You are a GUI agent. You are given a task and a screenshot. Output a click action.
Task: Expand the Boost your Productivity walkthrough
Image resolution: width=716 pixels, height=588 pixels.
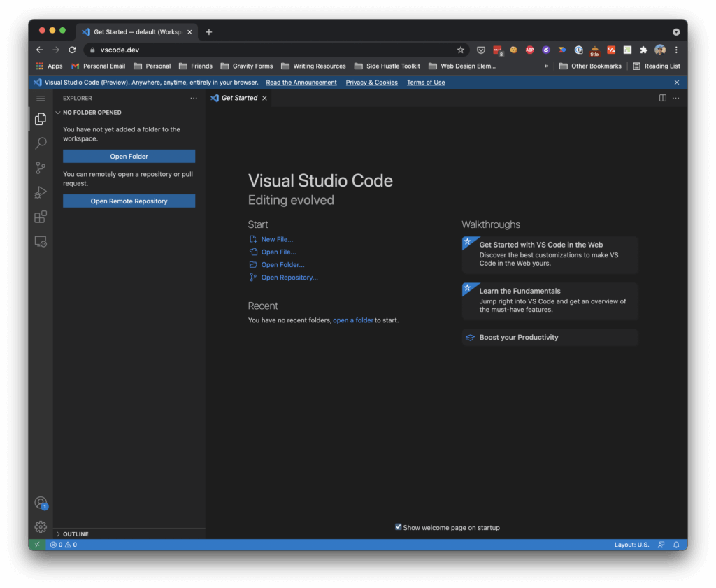click(550, 338)
